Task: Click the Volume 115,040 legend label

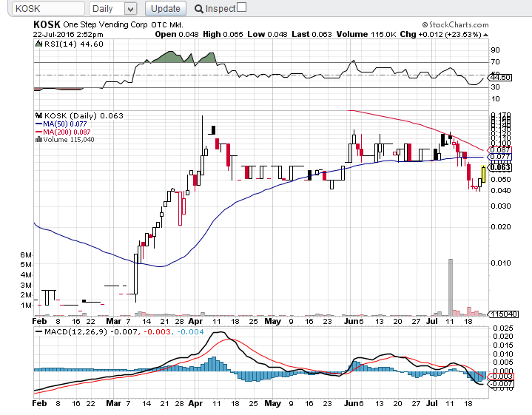Action: click(69, 140)
